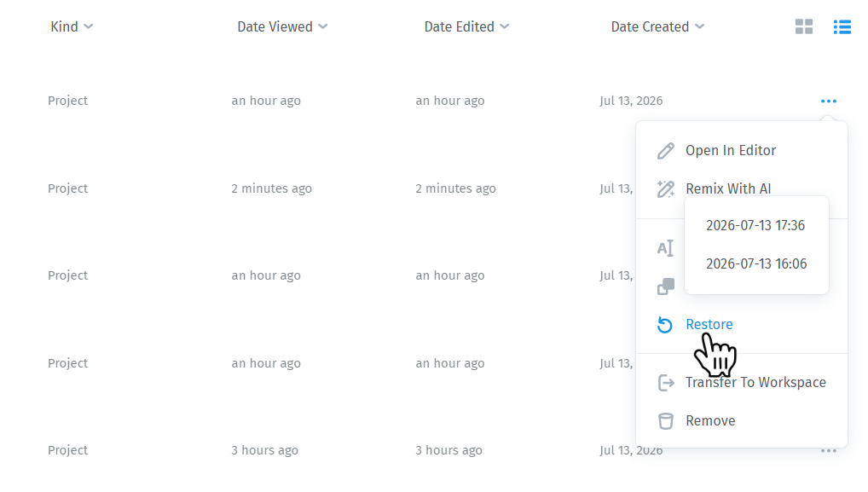Click the magic wand Remix With AI icon
Viewport: 868px width, 492px height.
point(665,188)
